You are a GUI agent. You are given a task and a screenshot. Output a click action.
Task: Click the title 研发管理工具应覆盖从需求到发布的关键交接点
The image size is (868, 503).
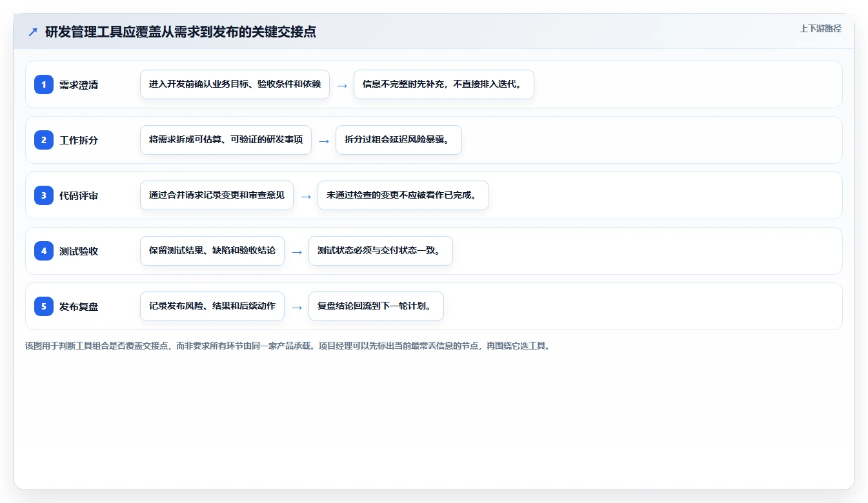(181, 32)
